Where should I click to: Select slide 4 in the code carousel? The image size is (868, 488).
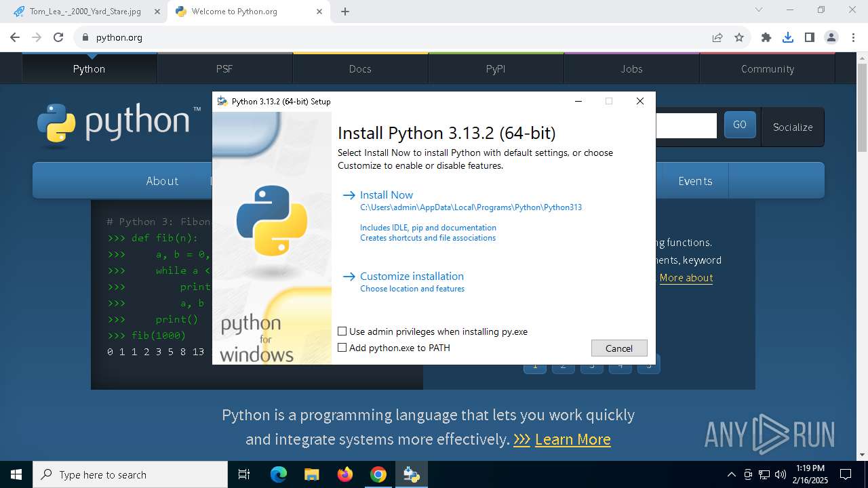coord(620,365)
